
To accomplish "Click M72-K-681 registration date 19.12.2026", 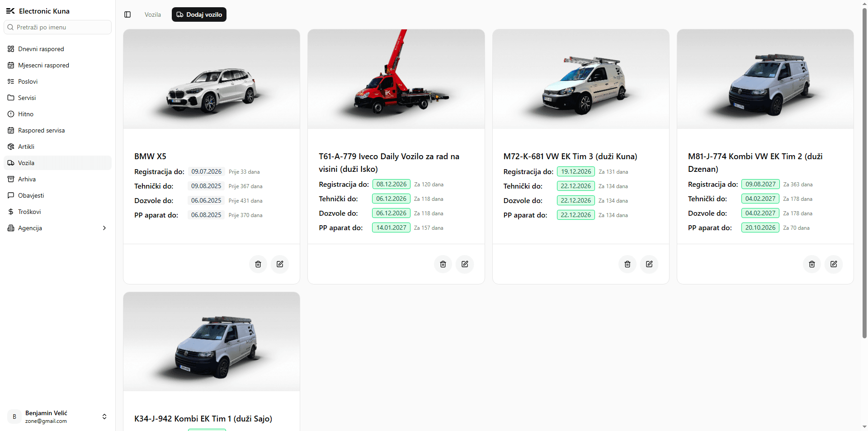I will pyautogui.click(x=576, y=171).
